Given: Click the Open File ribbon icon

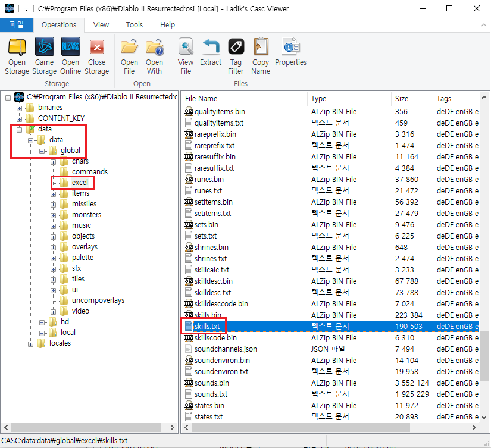Looking at the screenshot, I should coord(129,47).
